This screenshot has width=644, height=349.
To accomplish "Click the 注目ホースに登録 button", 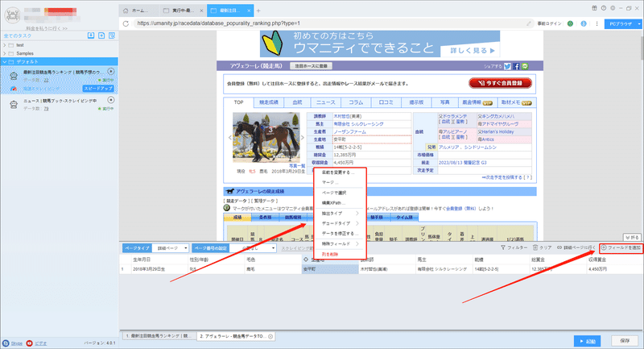I will pos(311,66).
